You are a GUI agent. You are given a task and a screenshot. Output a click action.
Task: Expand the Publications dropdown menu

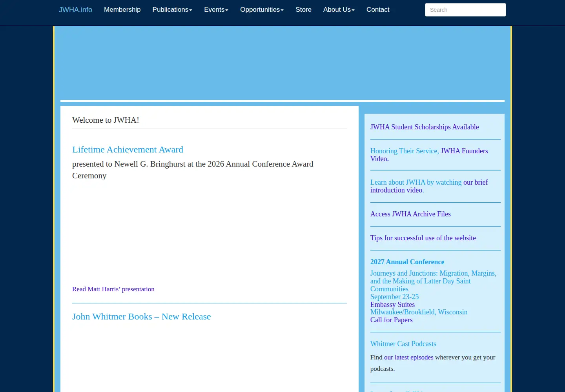pos(172,10)
